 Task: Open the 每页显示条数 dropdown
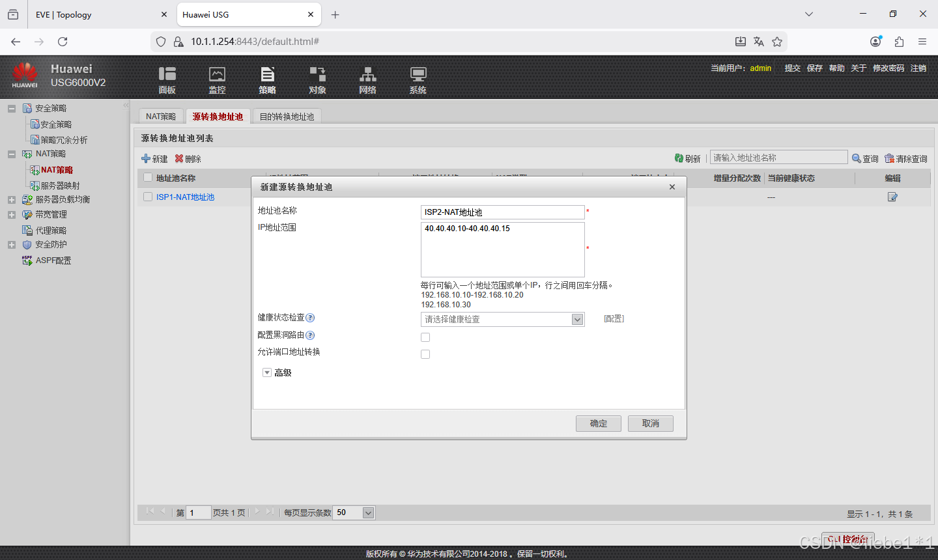click(x=368, y=512)
